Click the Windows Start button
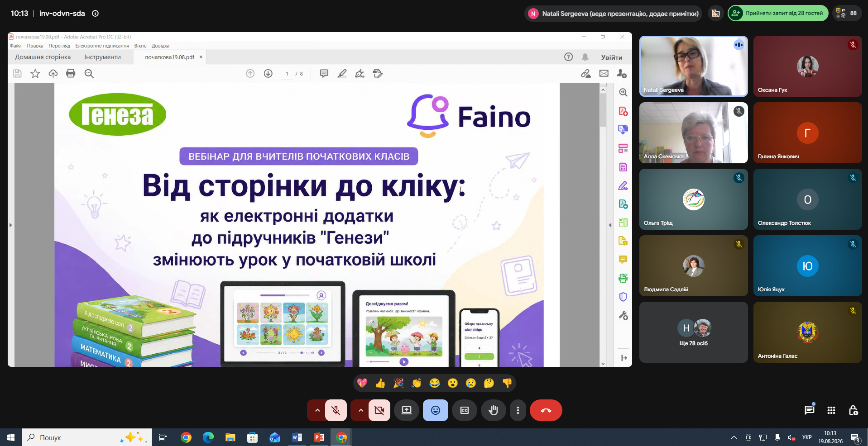 [x=11, y=437]
